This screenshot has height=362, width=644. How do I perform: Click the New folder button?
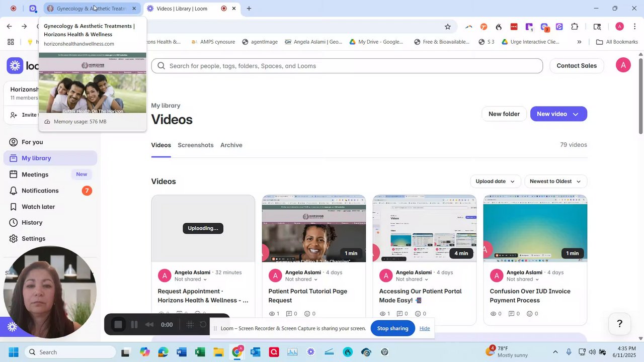504,114
